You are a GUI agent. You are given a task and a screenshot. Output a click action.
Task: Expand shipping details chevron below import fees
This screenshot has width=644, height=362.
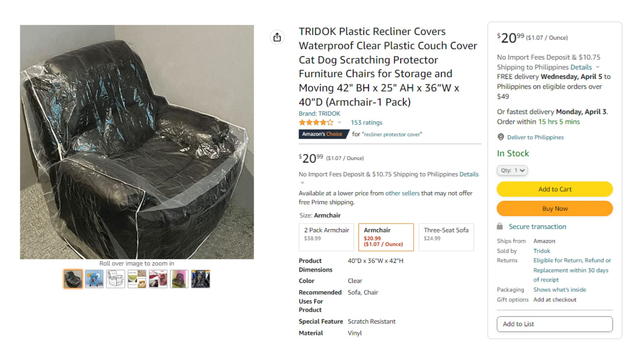(x=302, y=183)
